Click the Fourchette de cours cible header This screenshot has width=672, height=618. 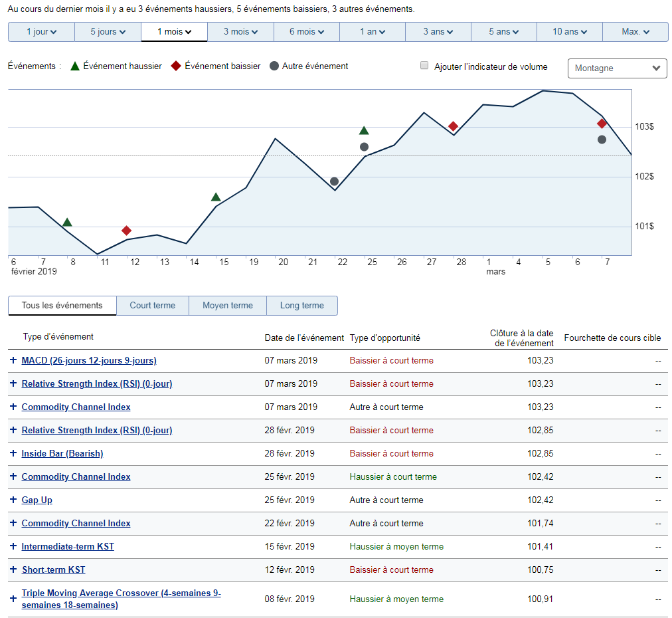click(612, 338)
